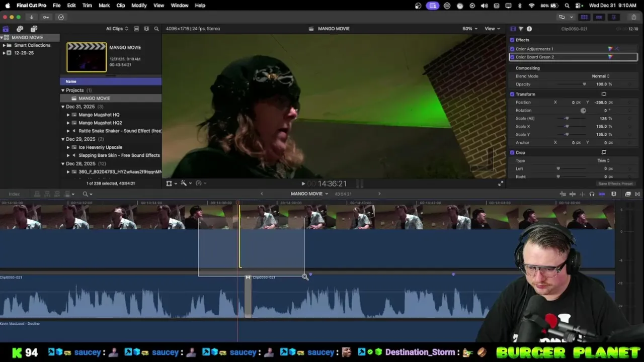Open the Keyword Editor key icon
Image resolution: width=644 pixels, height=362 pixels.
(x=46, y=17)
